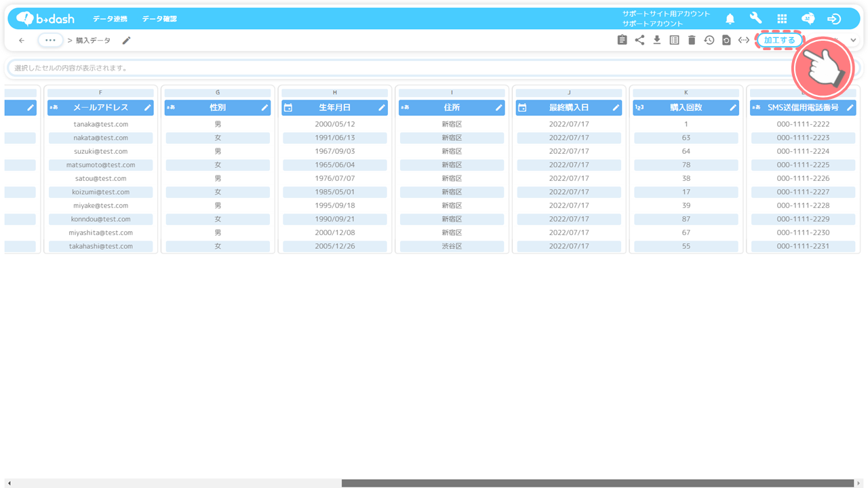Edit the 生年月日 column pencil
Image resolution: width=868 pixels, height=488 pixels.
pyautogui.click(x=382, y=108)
